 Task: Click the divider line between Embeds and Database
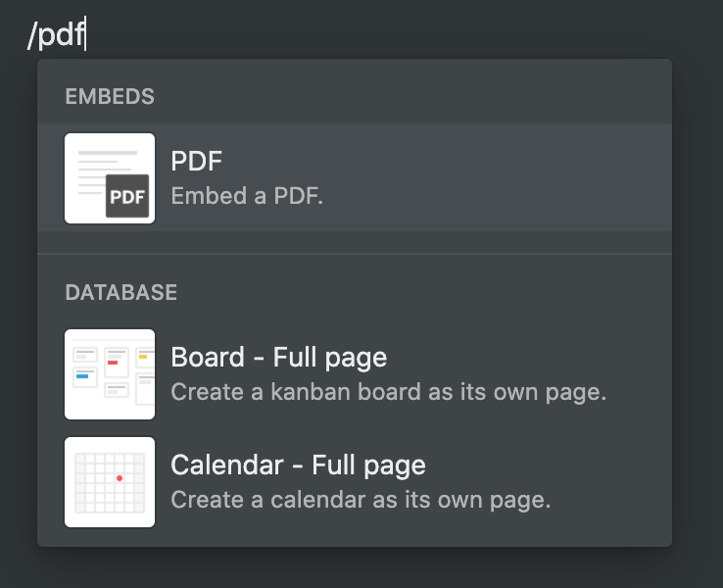[x=354, y=254]
